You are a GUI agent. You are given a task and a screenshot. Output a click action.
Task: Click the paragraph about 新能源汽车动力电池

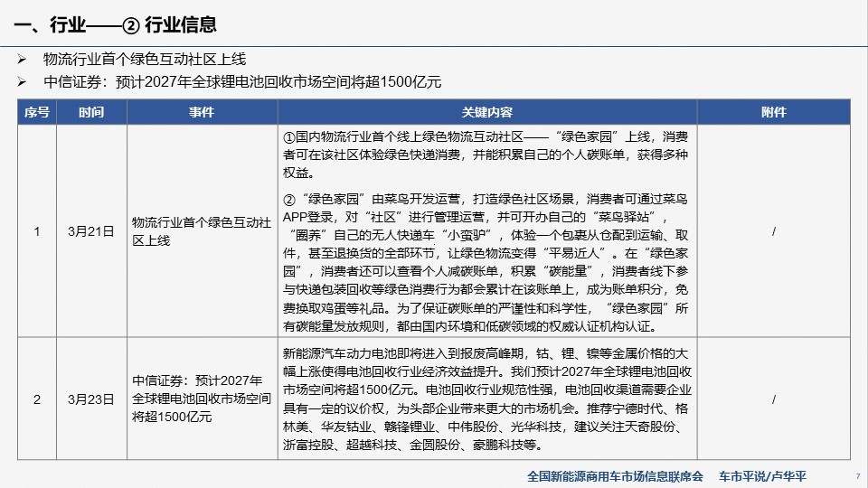[x=487, y=399]
